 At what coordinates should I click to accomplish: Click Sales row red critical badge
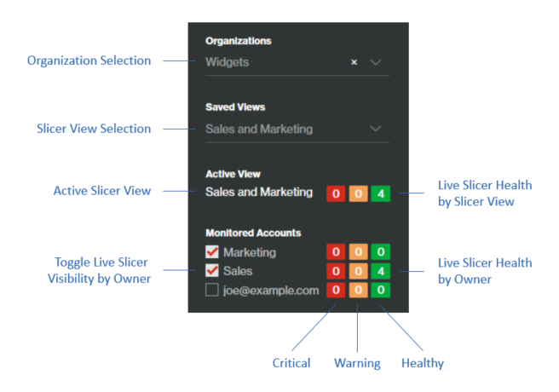click(x=336, y=271)
